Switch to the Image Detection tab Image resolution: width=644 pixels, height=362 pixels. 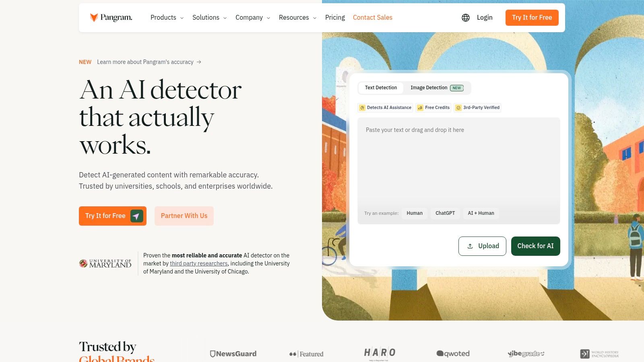click(437, 88)
